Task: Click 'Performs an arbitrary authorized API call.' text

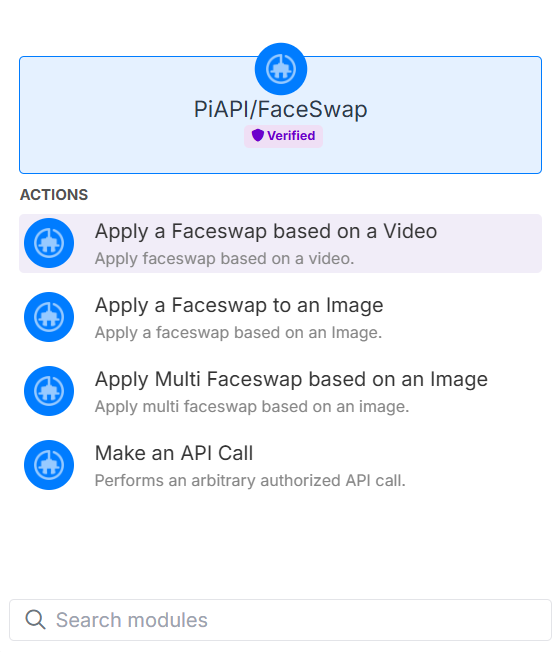Action: click(x=250, y=481)
